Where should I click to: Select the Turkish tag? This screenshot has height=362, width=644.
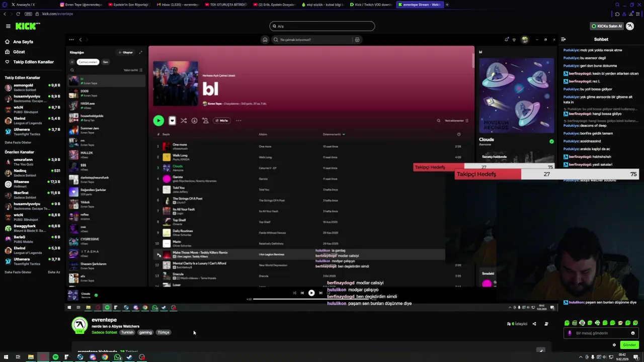127,332
